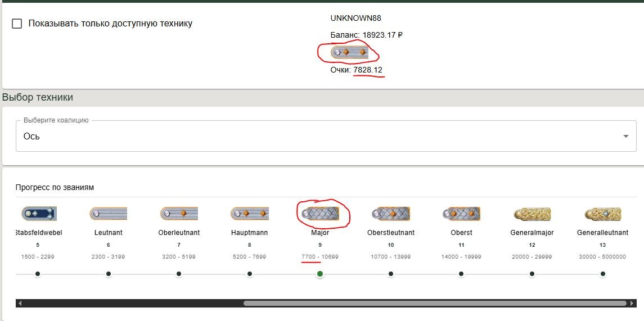Click the Major braided epaulette icon
644x321 pixels.
point(320,213)
